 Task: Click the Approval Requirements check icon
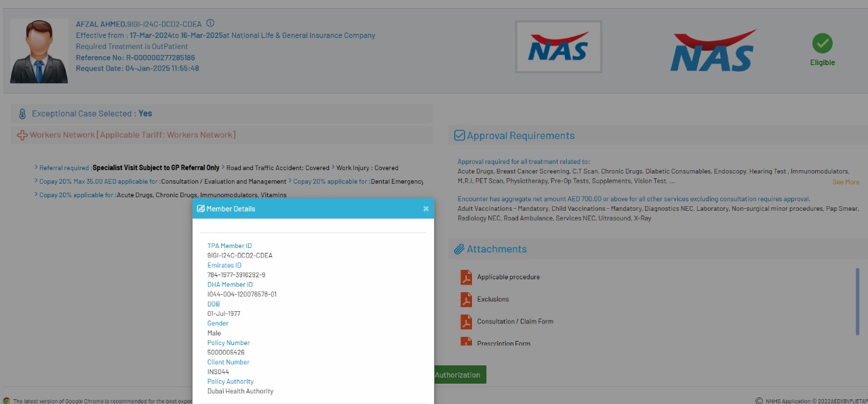[x=459, y=136]
